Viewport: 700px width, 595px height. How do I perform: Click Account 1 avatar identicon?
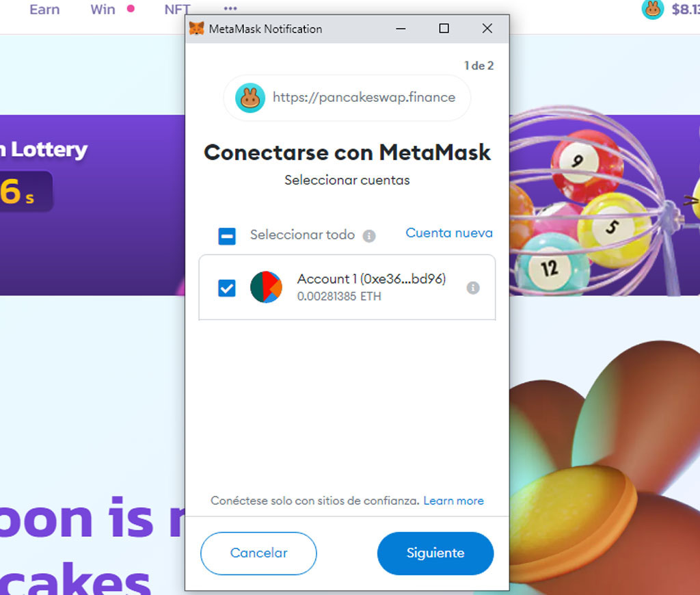(266, 287)
